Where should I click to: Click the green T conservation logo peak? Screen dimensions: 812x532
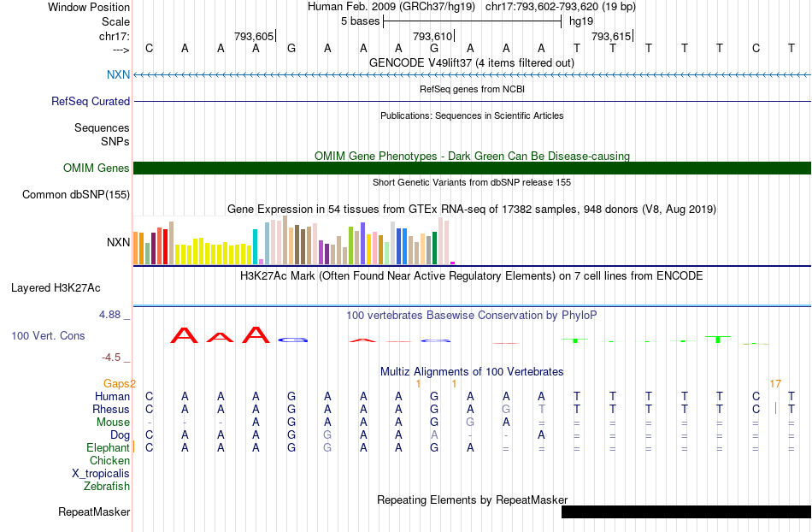pos(718,340)
